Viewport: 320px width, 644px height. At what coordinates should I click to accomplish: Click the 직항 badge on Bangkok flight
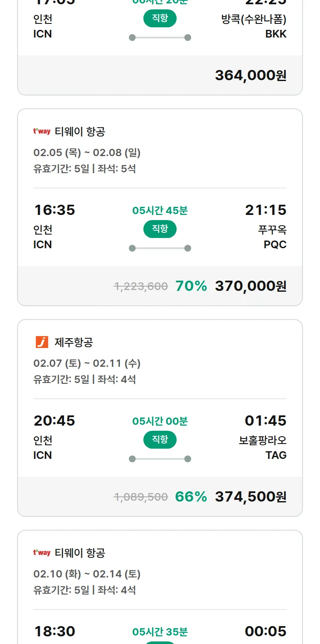[160, 18]
